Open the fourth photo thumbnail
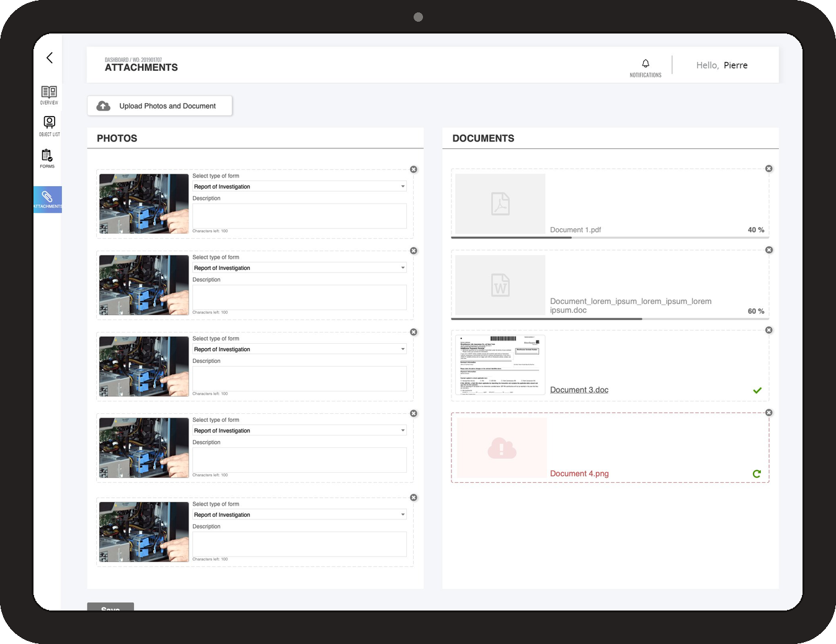 point(144,447)
